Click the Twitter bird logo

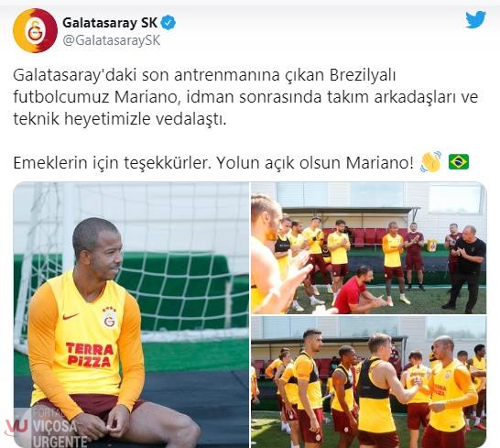pos(475,20)
